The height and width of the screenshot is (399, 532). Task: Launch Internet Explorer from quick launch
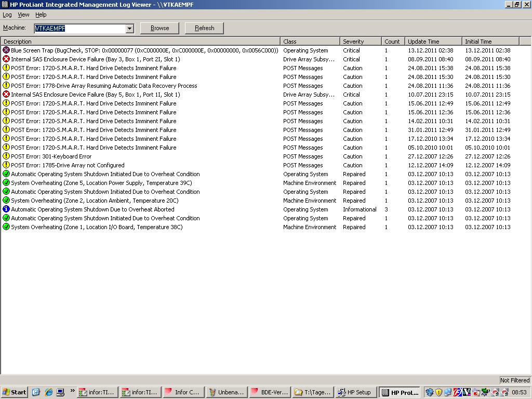pyautogui.click(x=48, y=392)
